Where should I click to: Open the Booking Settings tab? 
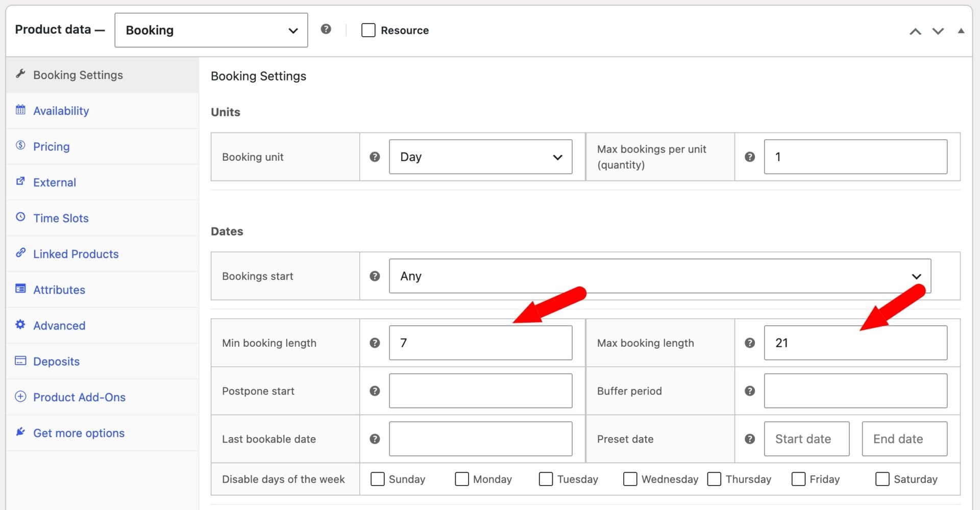tap(102, 75)
